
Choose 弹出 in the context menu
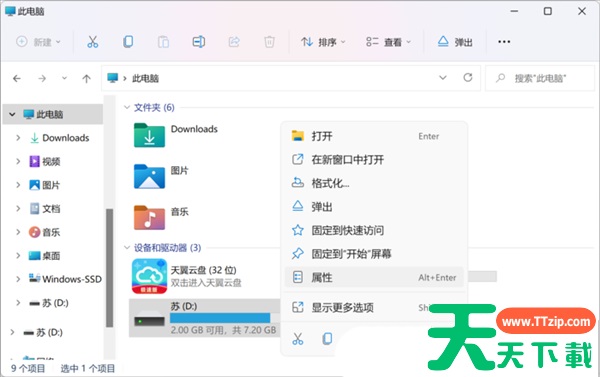click(x=374, y=207)
